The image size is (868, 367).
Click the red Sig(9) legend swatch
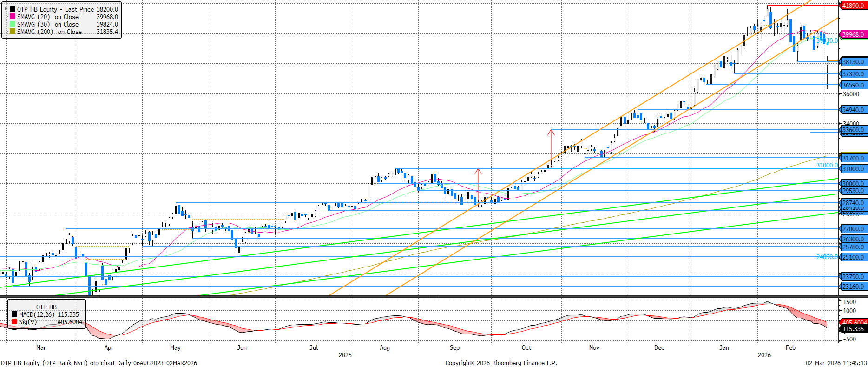coord(14,322)
